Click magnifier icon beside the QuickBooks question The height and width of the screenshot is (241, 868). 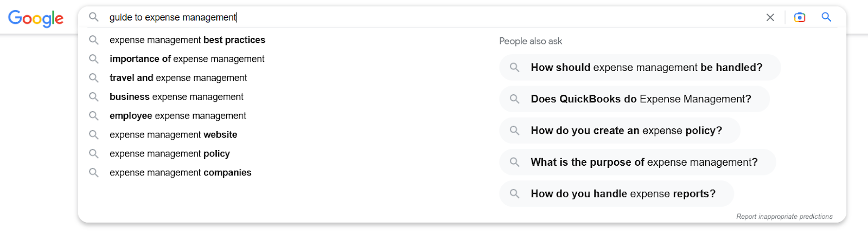point(514,99)
